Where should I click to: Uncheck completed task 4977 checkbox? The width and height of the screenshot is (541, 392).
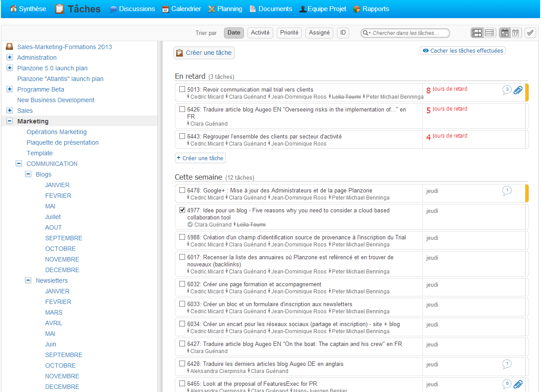coord(182,210)
